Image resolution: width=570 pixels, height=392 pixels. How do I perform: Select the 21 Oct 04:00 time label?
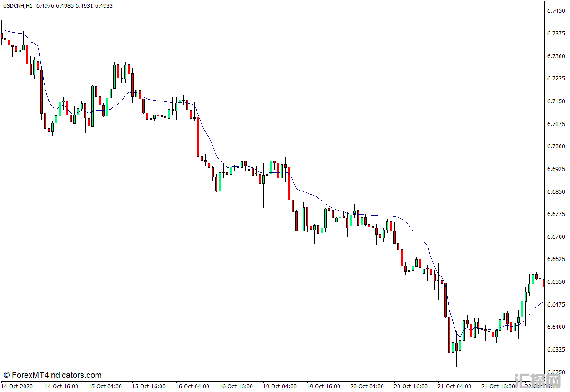click(x=454, y=387)
